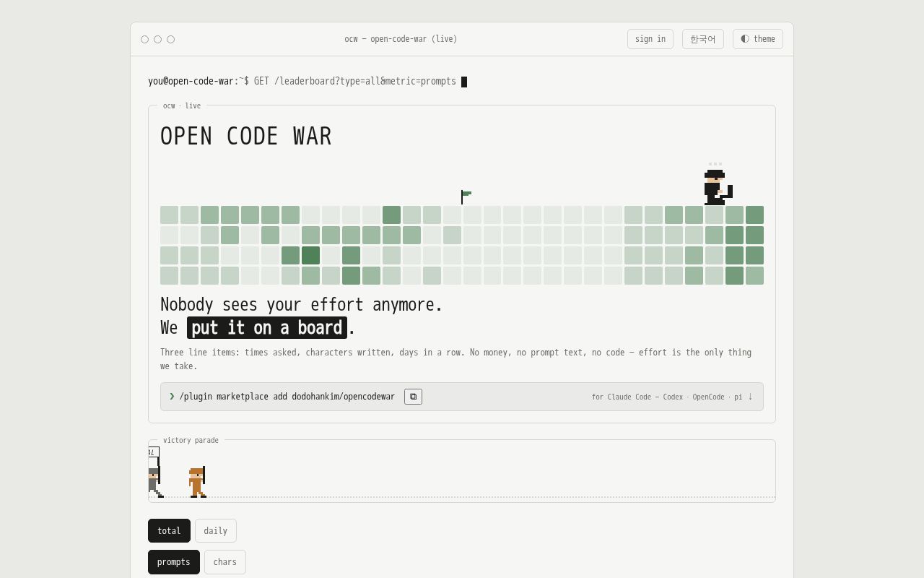This screenshot has height=578, width=924.
Task: Copy the plugin marketplace command
Action: [413, 397]
